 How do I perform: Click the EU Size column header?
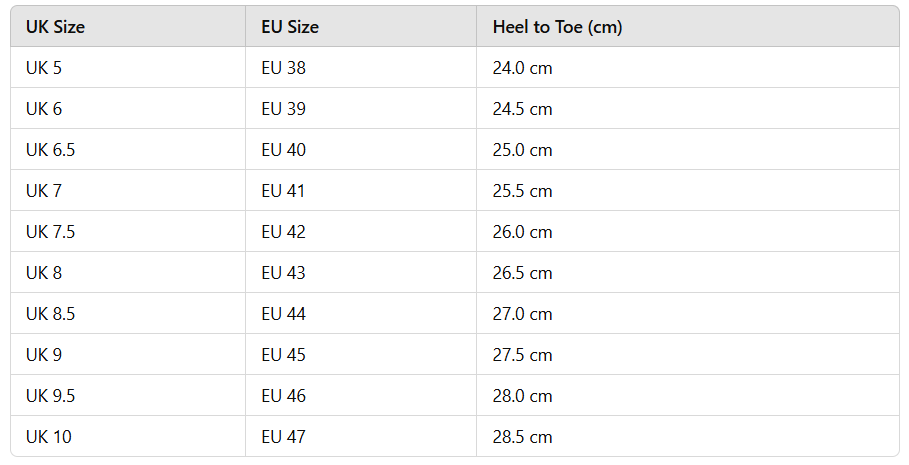click(290, 27)
